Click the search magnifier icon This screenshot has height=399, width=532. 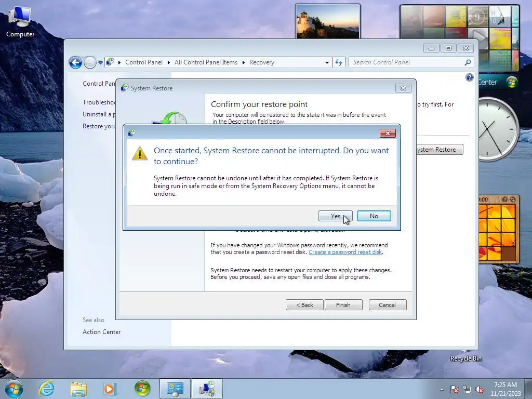pyautogui.click(x=468, y=62)
